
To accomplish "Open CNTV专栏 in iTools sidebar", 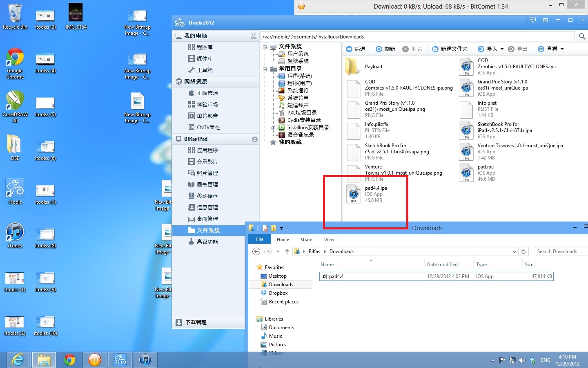I will point(204,127).
